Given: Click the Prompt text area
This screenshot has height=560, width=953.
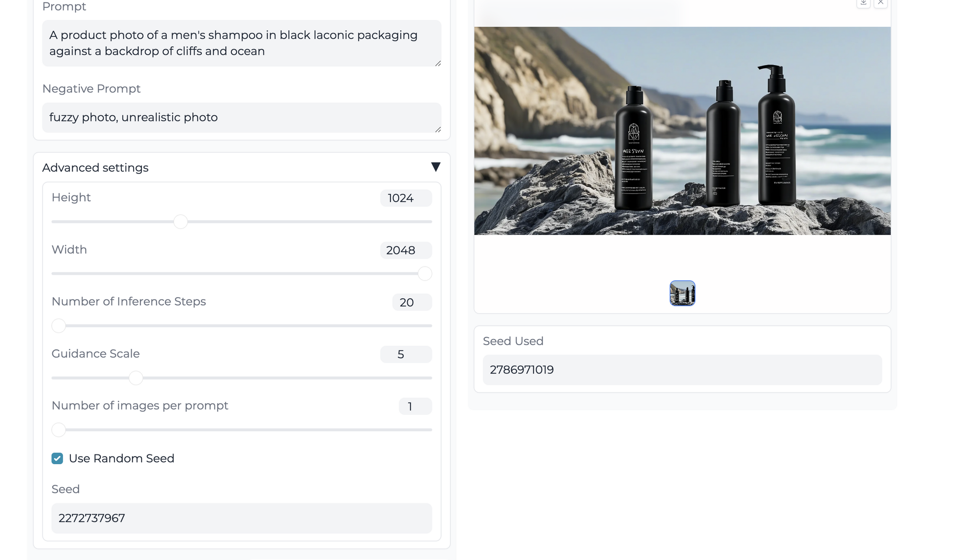Looking at the screenshot, I should (x=242, y=43).
